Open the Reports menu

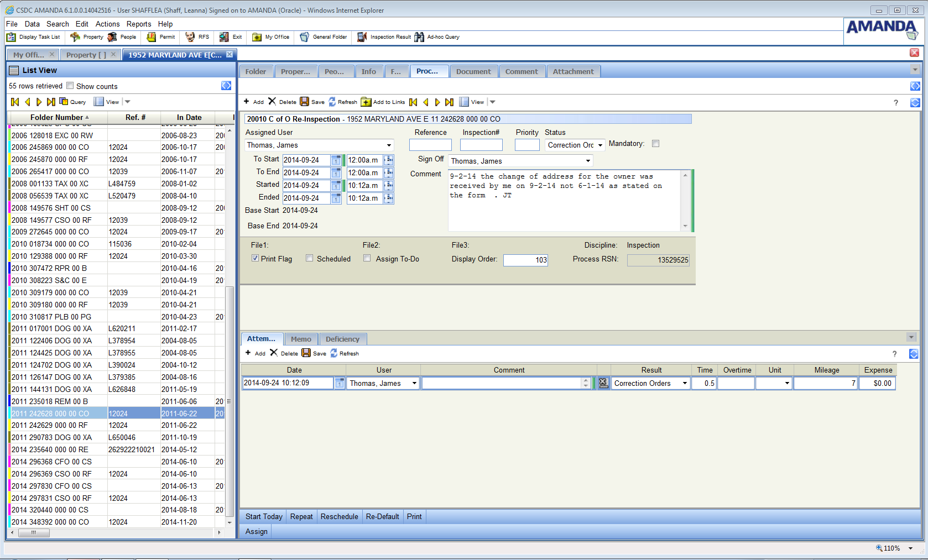coord(138,24)
